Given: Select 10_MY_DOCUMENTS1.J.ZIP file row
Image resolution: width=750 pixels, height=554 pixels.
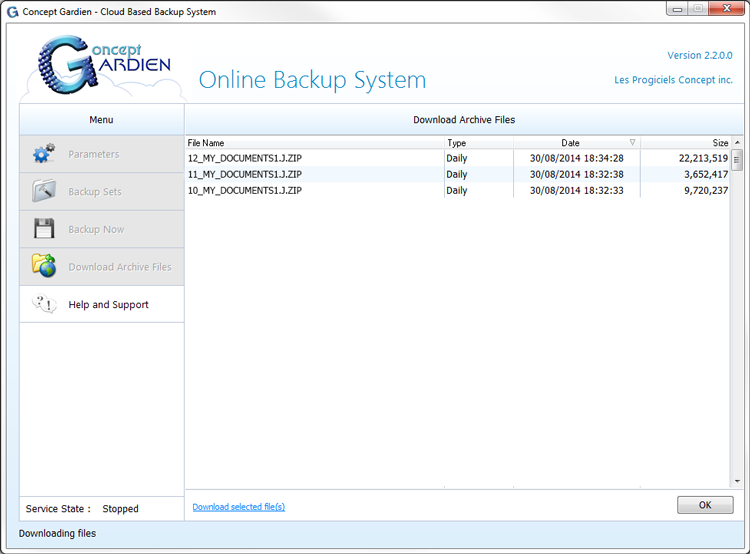Looking at the screenshot, I should tap(314, 190).
